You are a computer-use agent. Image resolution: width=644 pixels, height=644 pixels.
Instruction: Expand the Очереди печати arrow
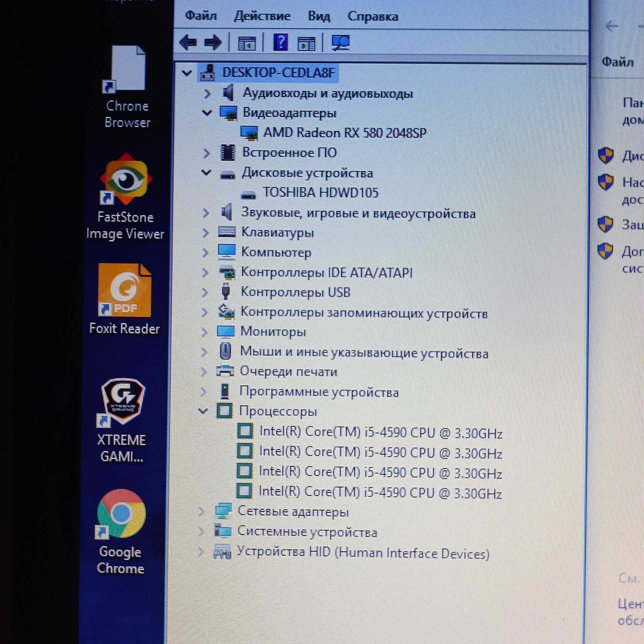(x=204, y=372)
